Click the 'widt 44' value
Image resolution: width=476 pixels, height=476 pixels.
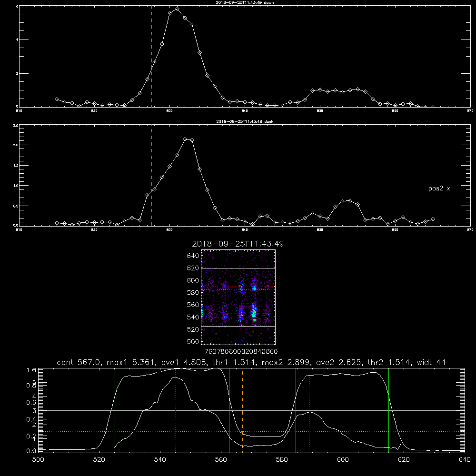point(431,362)
